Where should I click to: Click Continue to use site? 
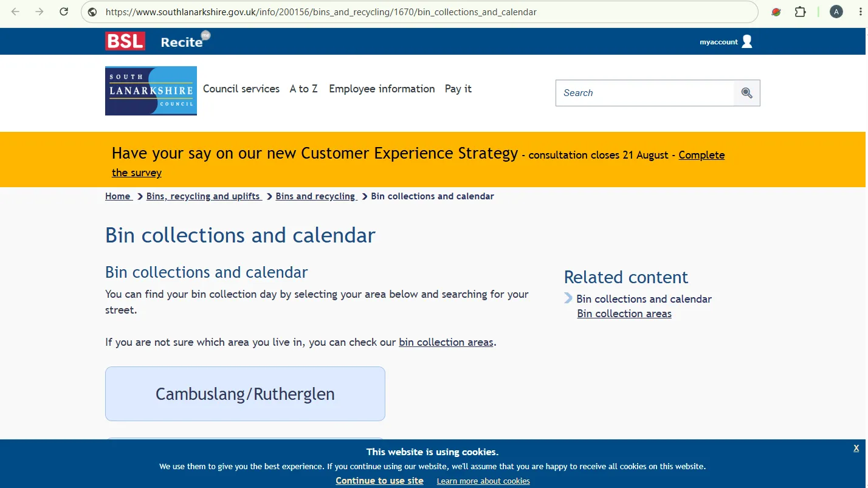point(379,481)
